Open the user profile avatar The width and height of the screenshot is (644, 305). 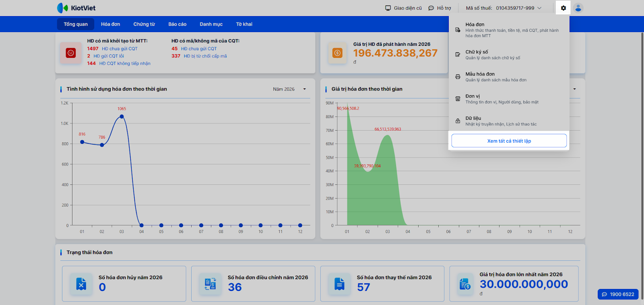[578, 8]
